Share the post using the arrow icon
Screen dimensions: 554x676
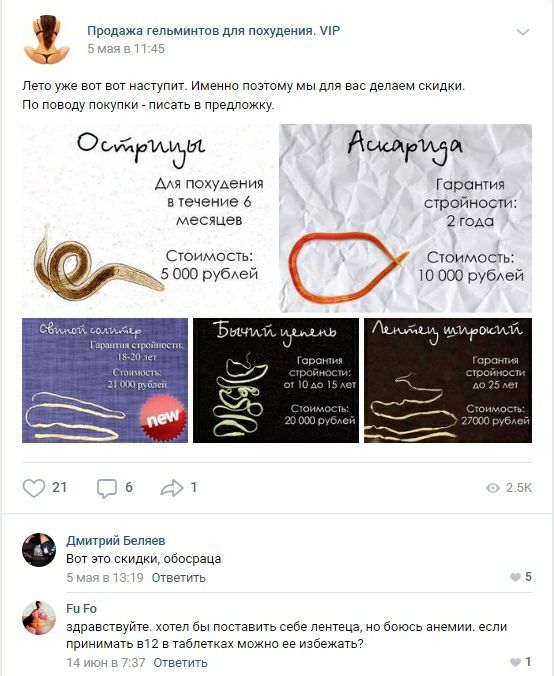coord(172,488)
